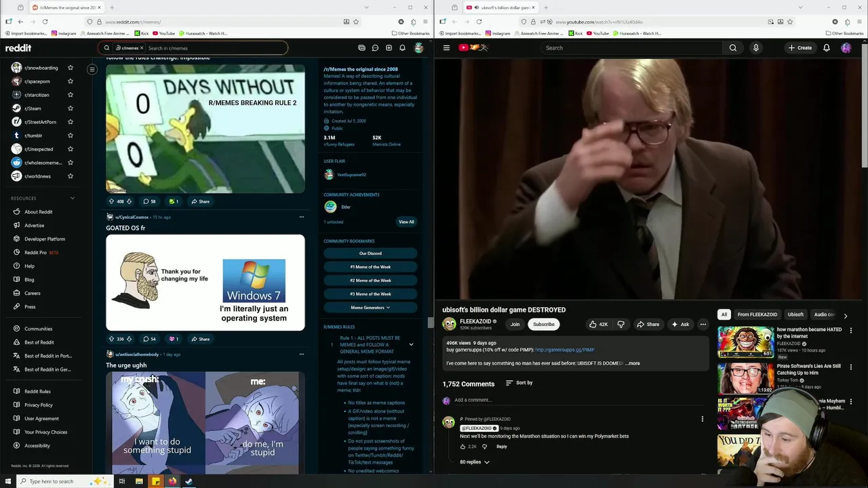The height and width of the screenshot is (488, 868).
Task: Downvote the Days Without meme post
Action: click(x=129, y=201)
